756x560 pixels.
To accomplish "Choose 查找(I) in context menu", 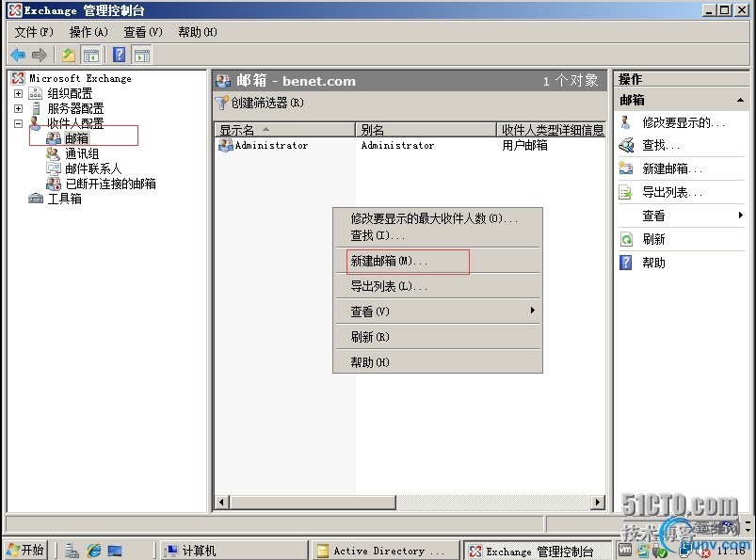I will click(437, 235).
